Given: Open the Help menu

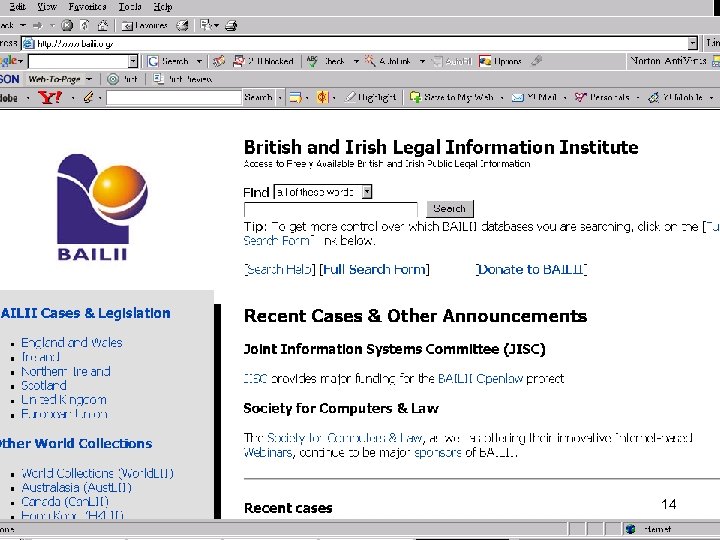Looking at the screenshot, I should [x=163, y=7].
